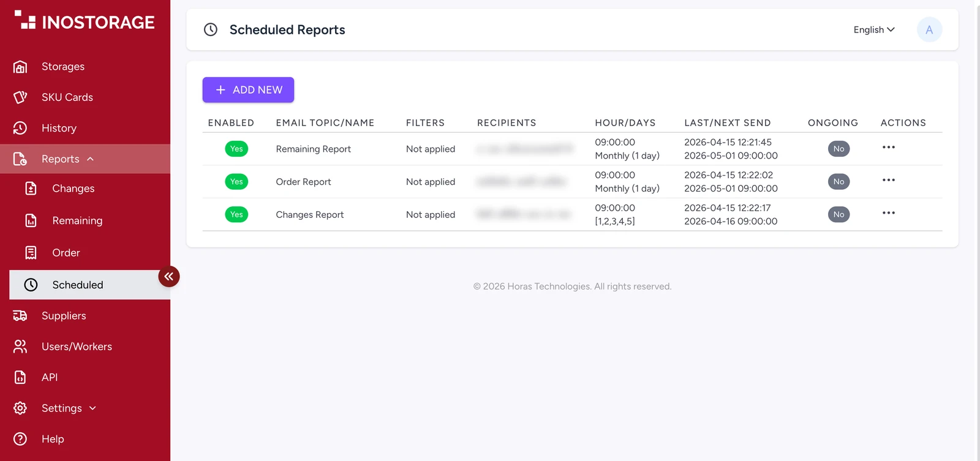
Task: Click next send time 2026-04-16 09:00:00
Action: [731, 221]
